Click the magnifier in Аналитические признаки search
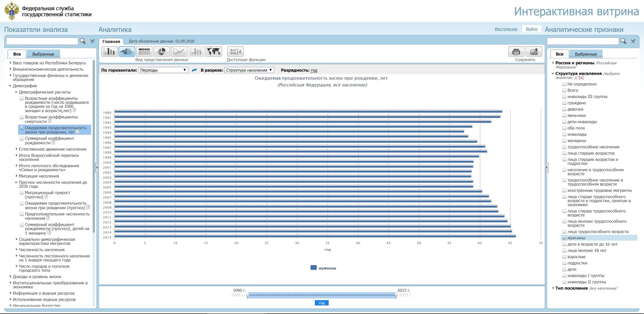644x314 pixels. pyautogui.click(x=623, y=41)
